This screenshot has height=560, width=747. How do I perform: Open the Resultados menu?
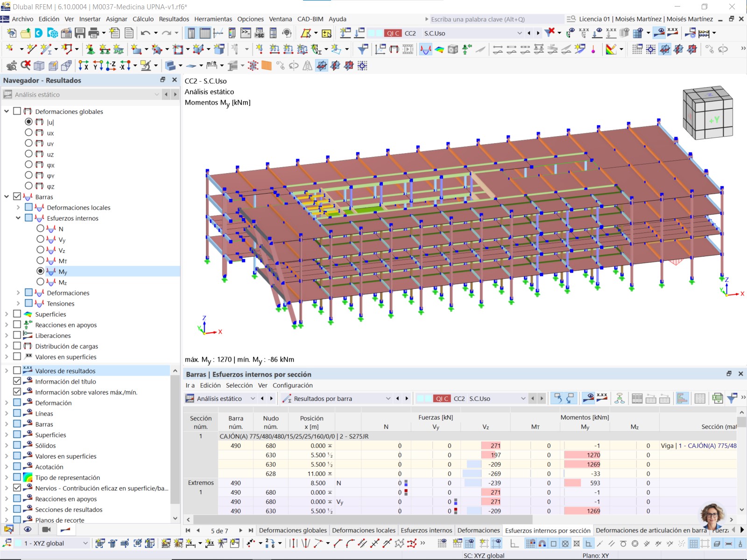coord(174,19)
